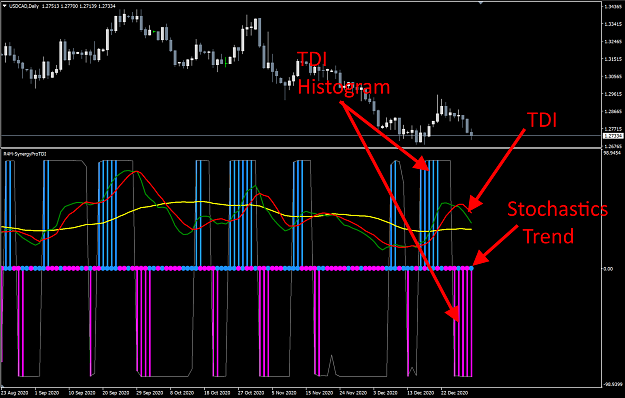
Task: Click the 1.30565 price scale label
Action: point(613,76)
